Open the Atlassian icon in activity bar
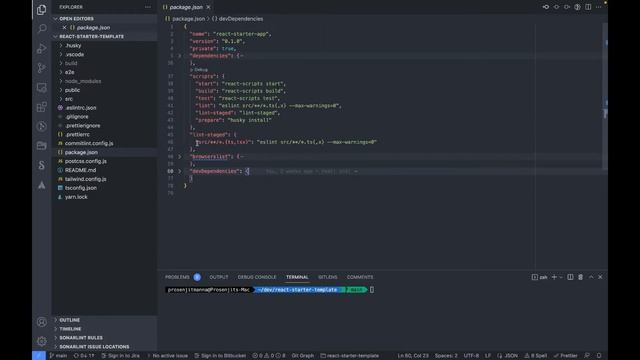Screen dimensions: 640x360 pos(42,185)
